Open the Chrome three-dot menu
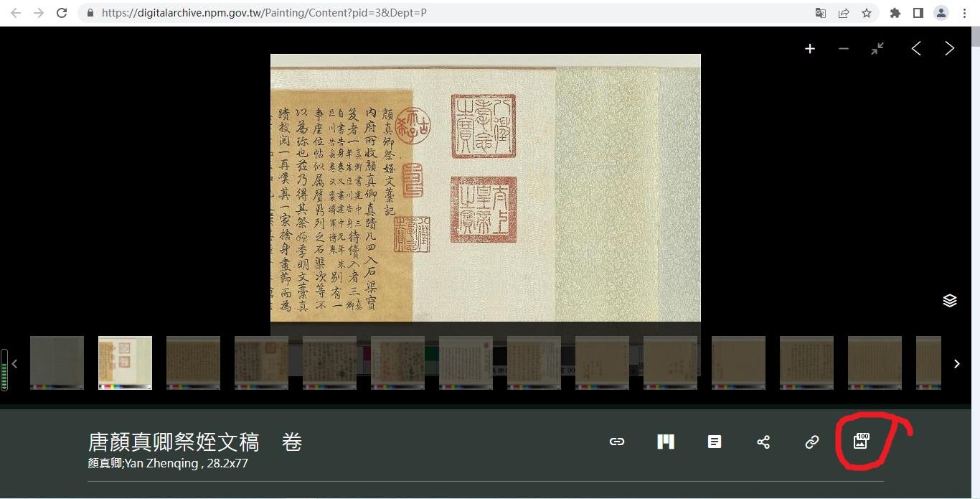Screen dimensions: 980x499 964,13
